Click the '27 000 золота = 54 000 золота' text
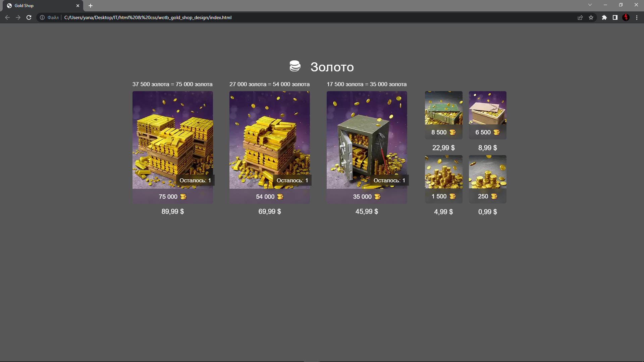 (x=270, y=84)
